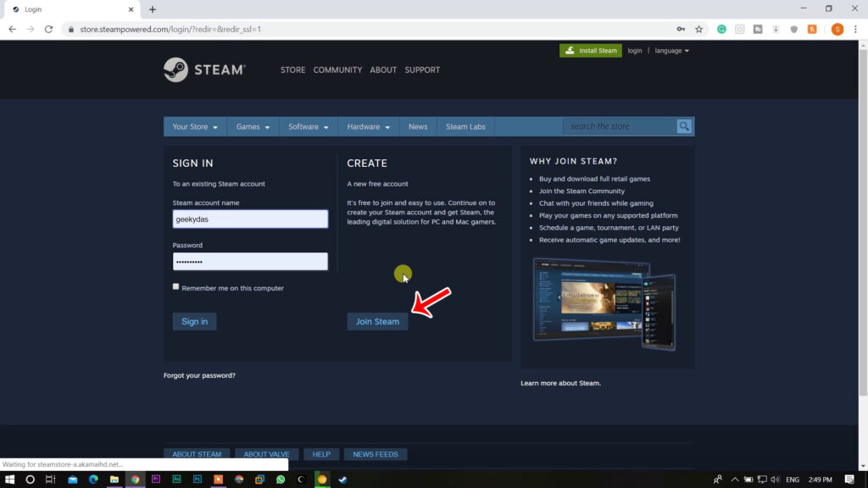Open WhatsApp from the taskbar

[281, 480]
